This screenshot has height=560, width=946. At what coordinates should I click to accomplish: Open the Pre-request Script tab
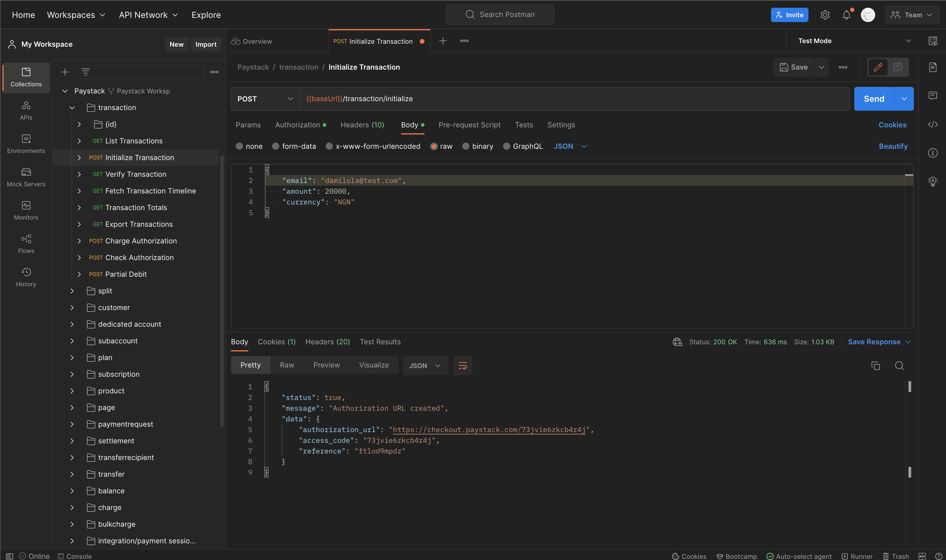(x=469, y=125)
